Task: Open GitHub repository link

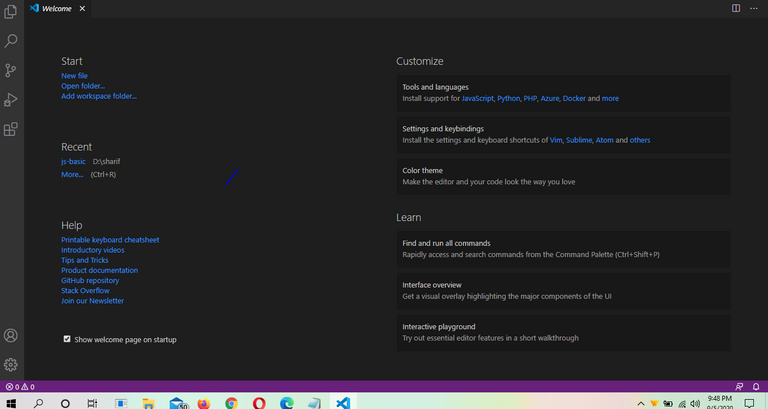Action: tap(90, 281)
